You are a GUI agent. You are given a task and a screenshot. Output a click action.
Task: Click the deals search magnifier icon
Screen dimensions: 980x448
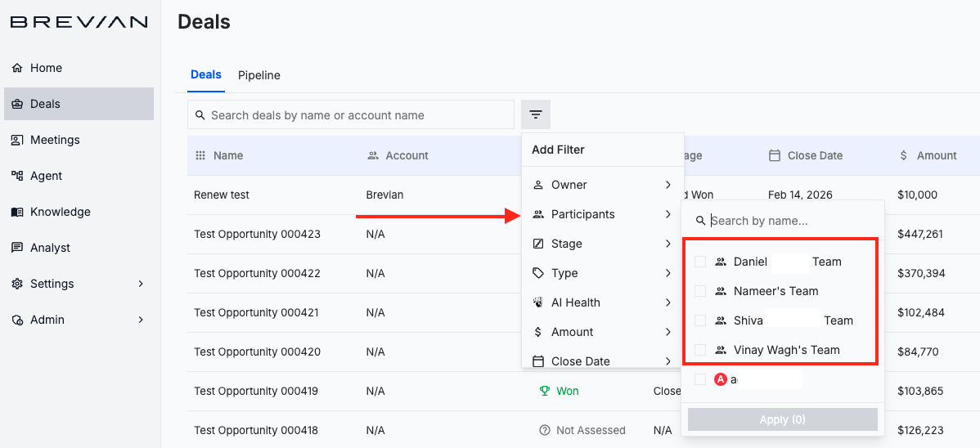pos(200,115)
